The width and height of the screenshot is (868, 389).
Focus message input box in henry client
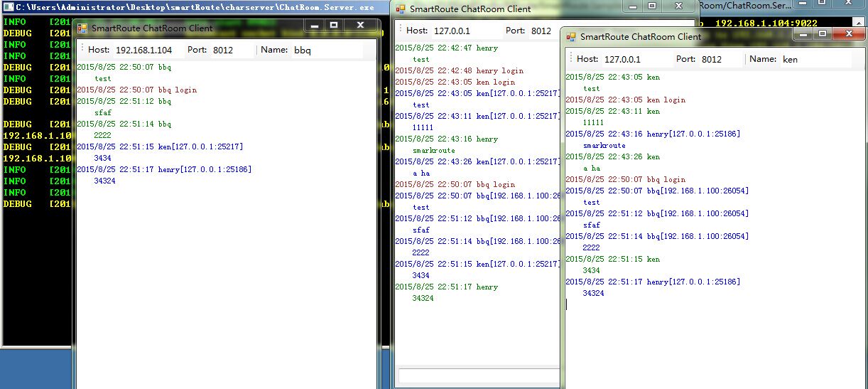478,375
